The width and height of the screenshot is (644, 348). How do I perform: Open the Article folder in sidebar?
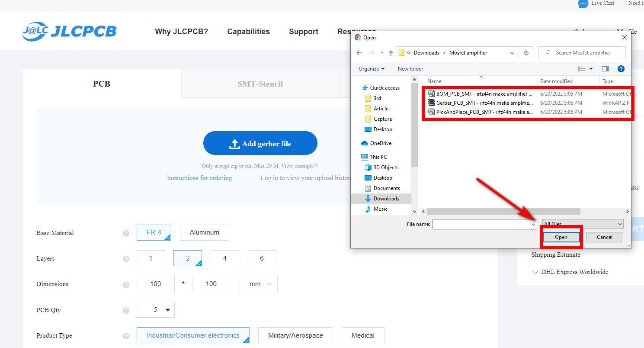click(x=377, y=109)
